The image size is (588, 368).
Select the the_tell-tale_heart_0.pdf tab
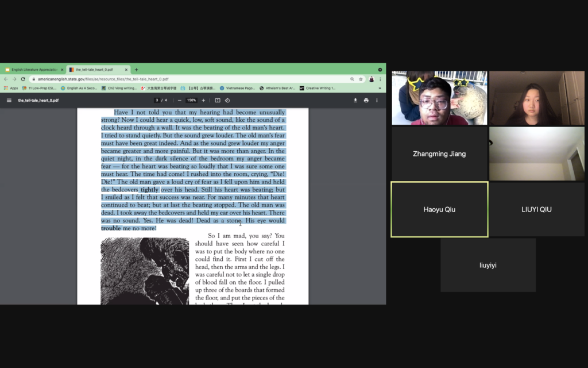point(98,70)
